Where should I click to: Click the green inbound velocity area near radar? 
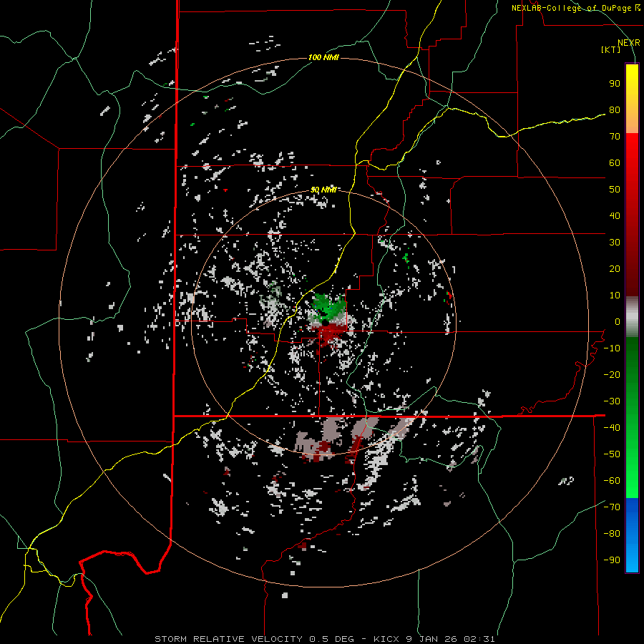[328, 307]
